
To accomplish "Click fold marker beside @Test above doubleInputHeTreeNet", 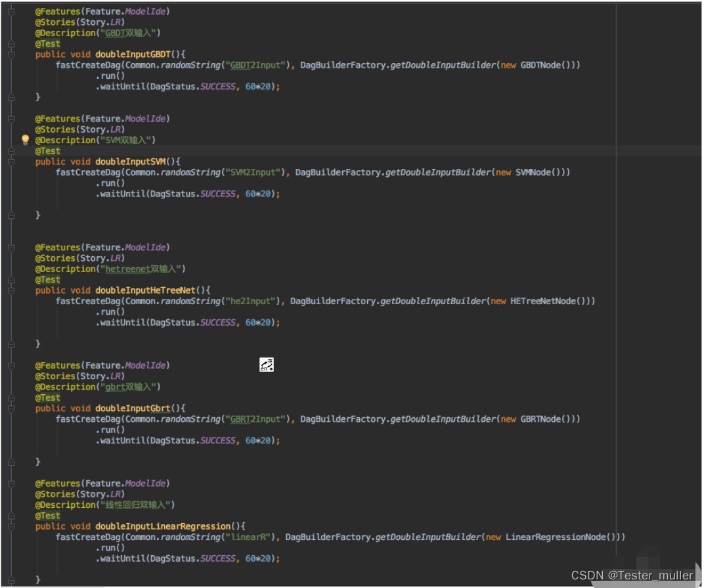I will click(12, 281).
